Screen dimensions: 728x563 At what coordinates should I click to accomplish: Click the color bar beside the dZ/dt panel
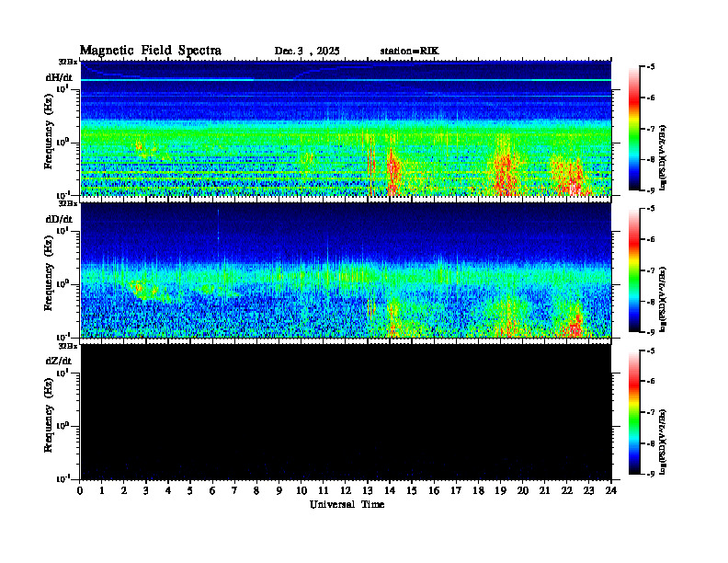pos(634,412)
